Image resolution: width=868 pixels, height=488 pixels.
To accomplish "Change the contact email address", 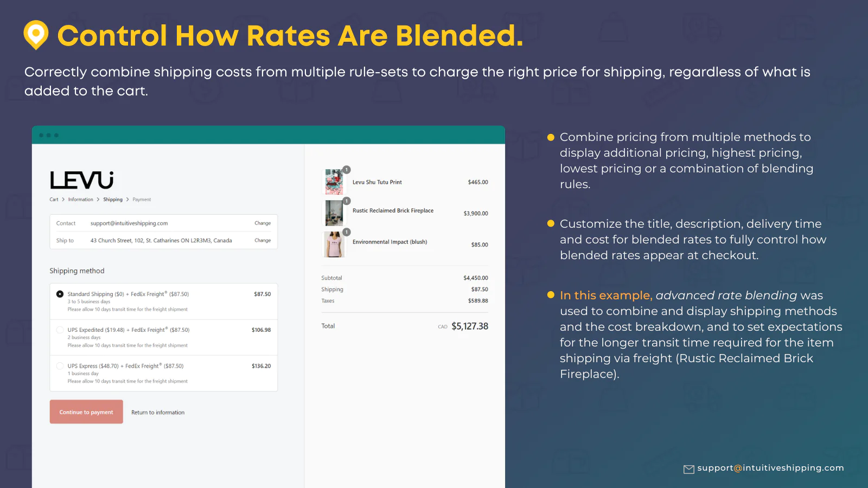I will pyautogui.click(x=263, y=223).
